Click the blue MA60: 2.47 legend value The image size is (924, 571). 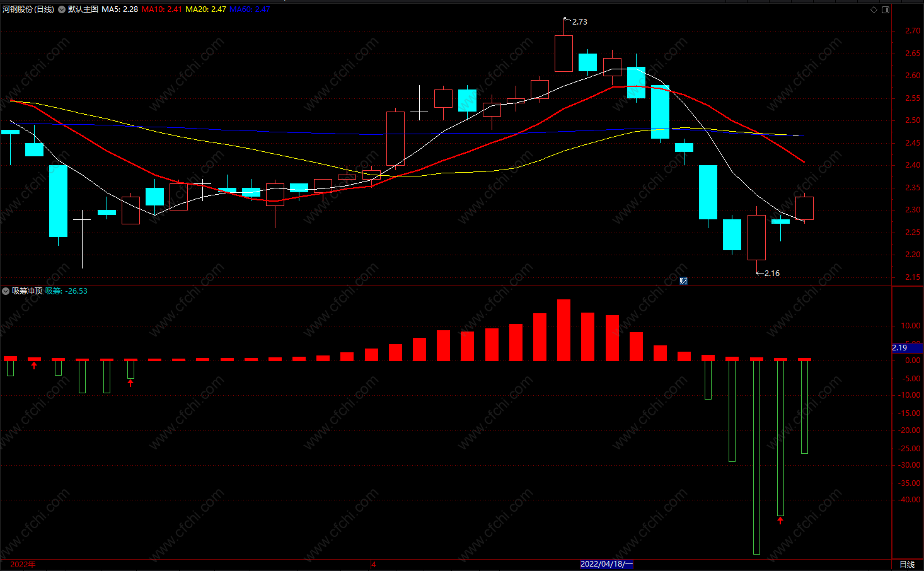click(x=250, y=9)
